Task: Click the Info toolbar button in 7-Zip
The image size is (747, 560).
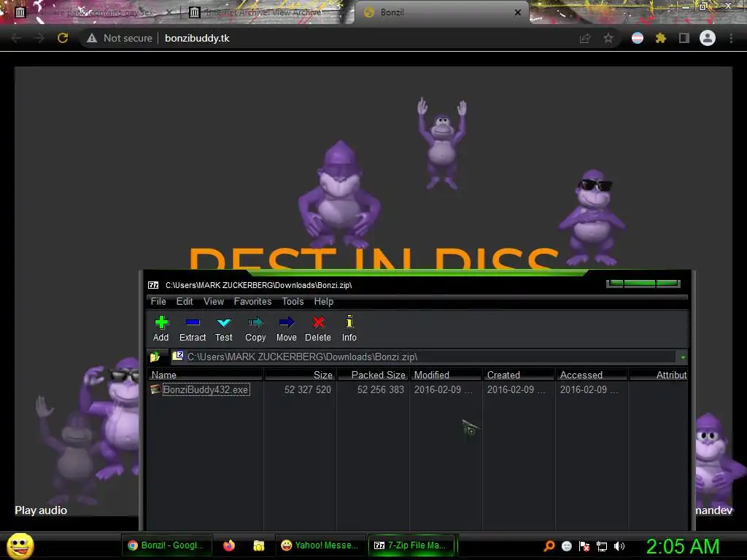Action: 349,329
